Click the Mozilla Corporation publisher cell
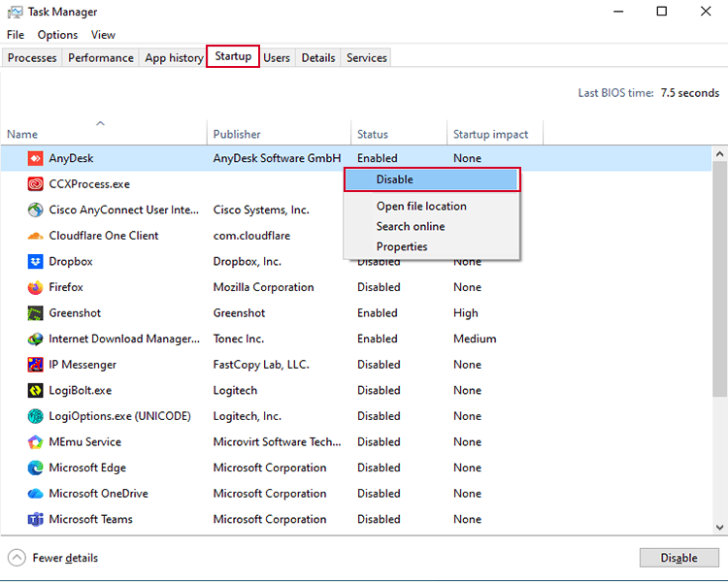The height and width of the screenshot is (582, 728). 263,287
